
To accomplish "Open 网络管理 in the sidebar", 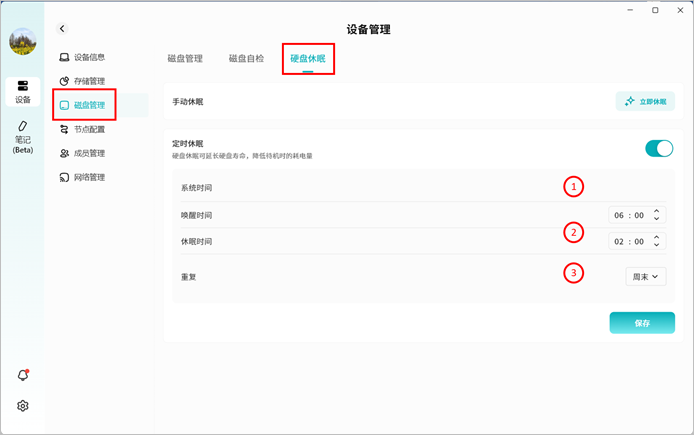I will pyautogui.click(x=89, y=177).
